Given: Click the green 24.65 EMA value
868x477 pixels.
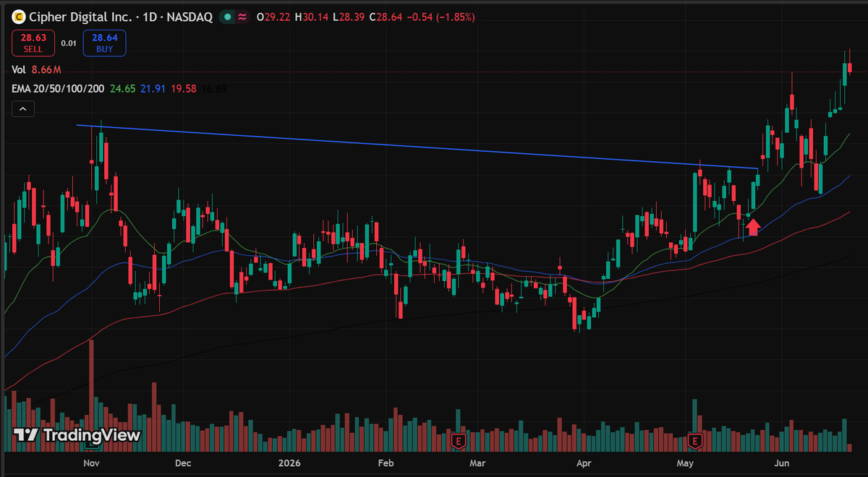Looking at the screenshot, I should [x=122, y=88].
